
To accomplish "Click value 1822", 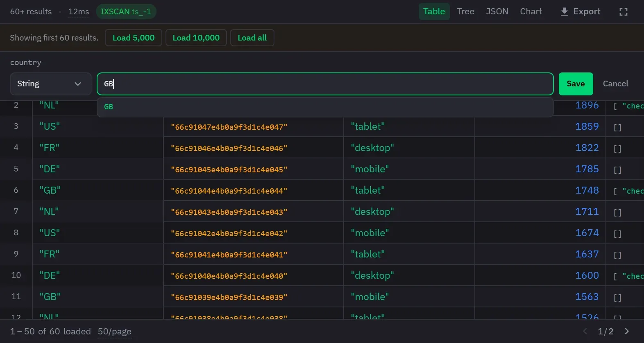I will [587, 148].
